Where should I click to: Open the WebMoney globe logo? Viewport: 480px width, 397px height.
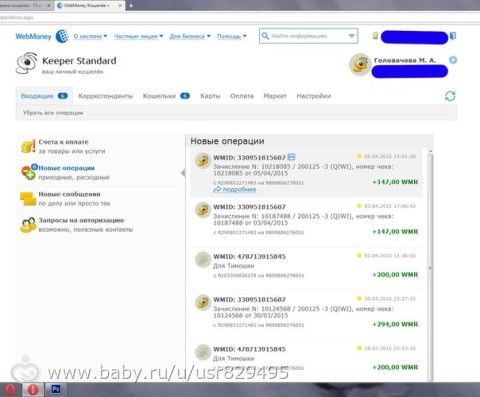(62, 36)
